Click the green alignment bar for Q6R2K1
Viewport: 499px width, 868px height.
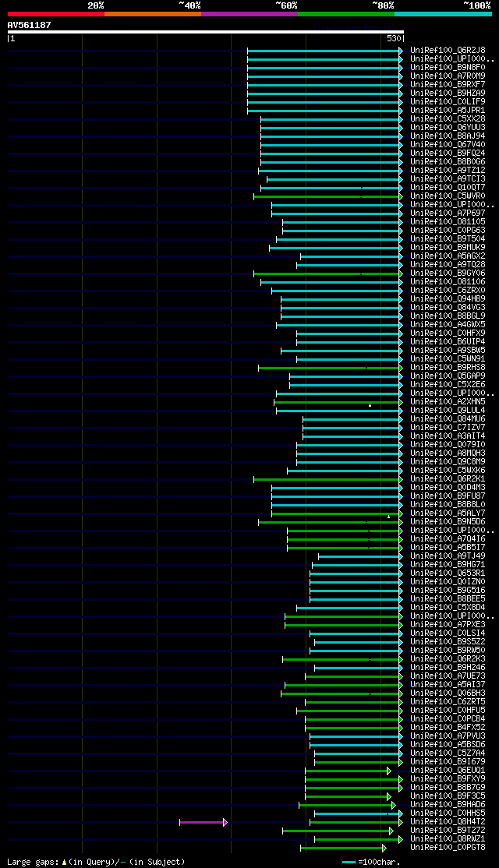click(x=327, y=479)
